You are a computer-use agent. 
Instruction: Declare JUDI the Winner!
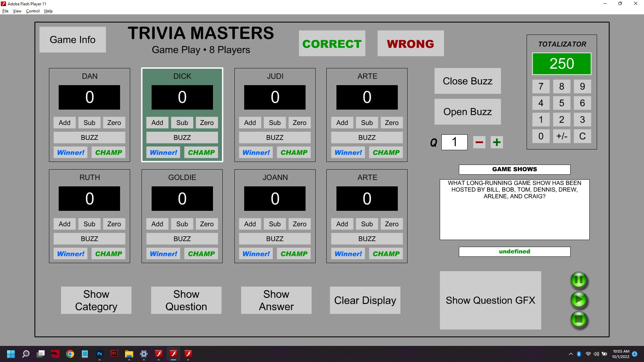pyautogui.click(x=256, y=153)
